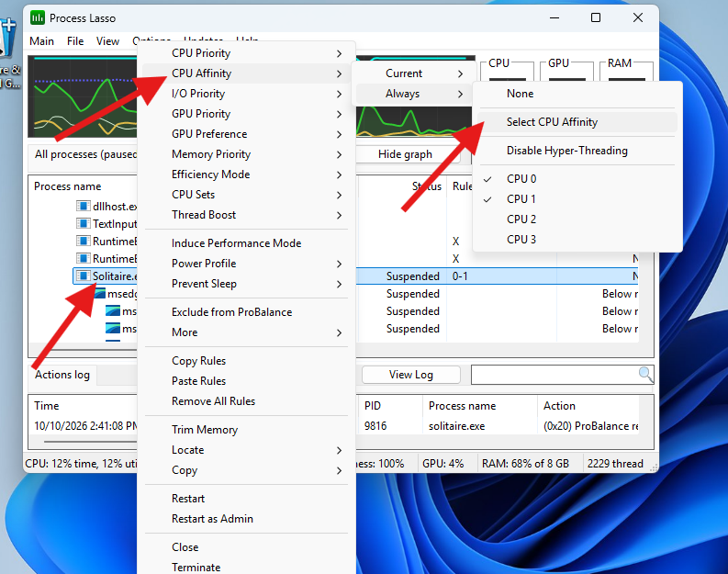Switch to All processes tab
Image resolution: width=728 pixels, height=574 pixels.
pyautogui.click(x=84, y=154)
